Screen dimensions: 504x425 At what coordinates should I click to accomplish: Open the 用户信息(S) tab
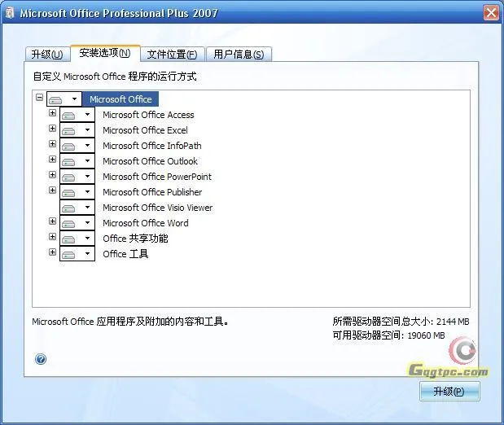point(239,54)
